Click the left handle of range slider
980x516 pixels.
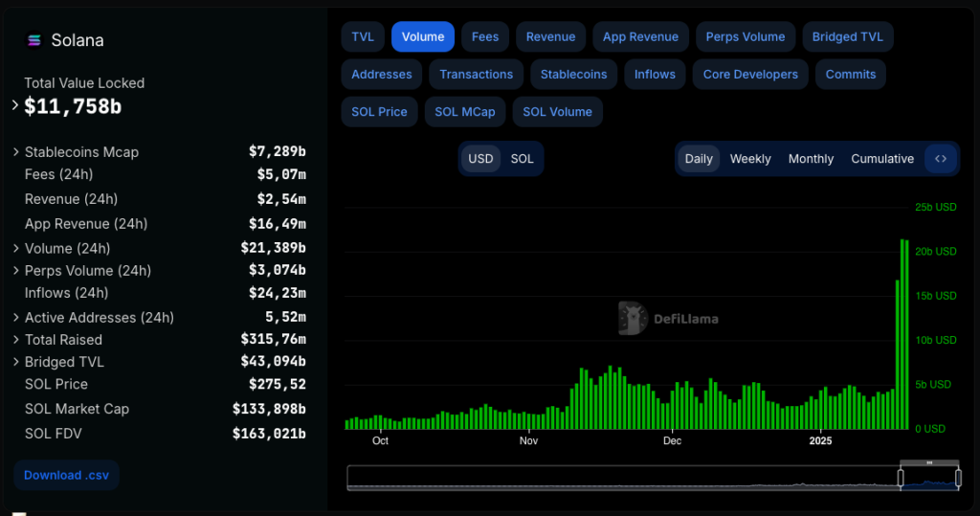click(901, 477)
